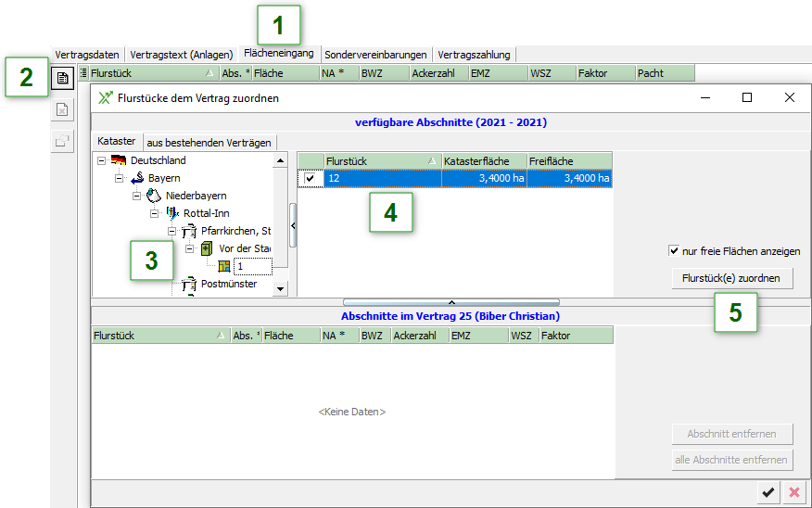Viewport: 812px width, 508px height.
Task: Collapse the Deutschland root node
Action: tap(101, 160)
